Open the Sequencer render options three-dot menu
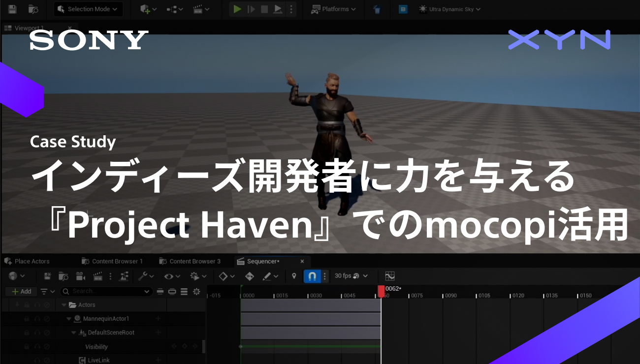The height and width of the screenshot is (364, 640). coord(110,276)
